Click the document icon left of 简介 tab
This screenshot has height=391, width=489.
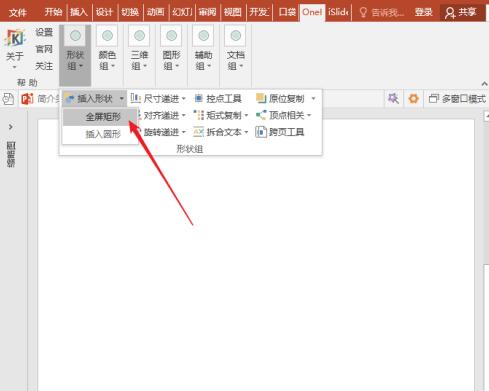coord(8,99)
